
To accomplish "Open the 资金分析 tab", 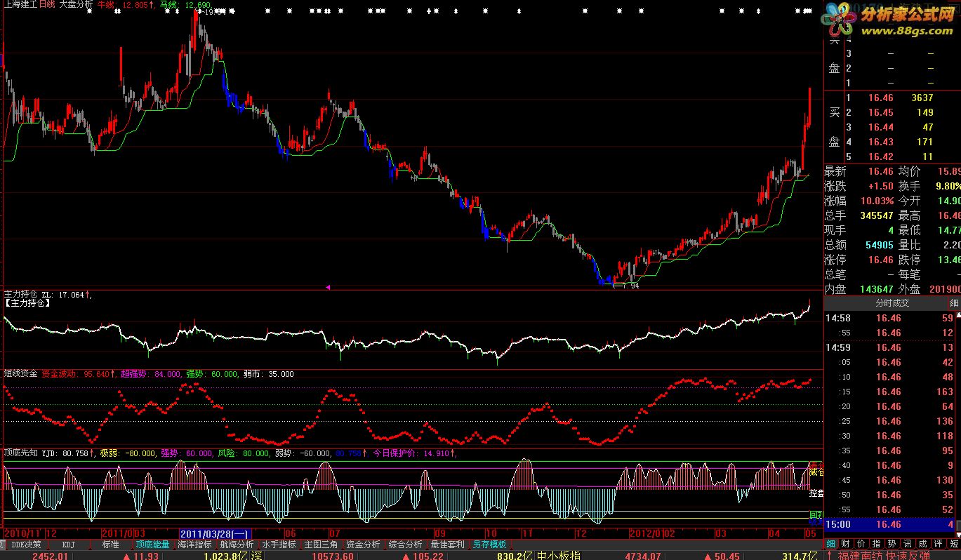I will (364, 544).
